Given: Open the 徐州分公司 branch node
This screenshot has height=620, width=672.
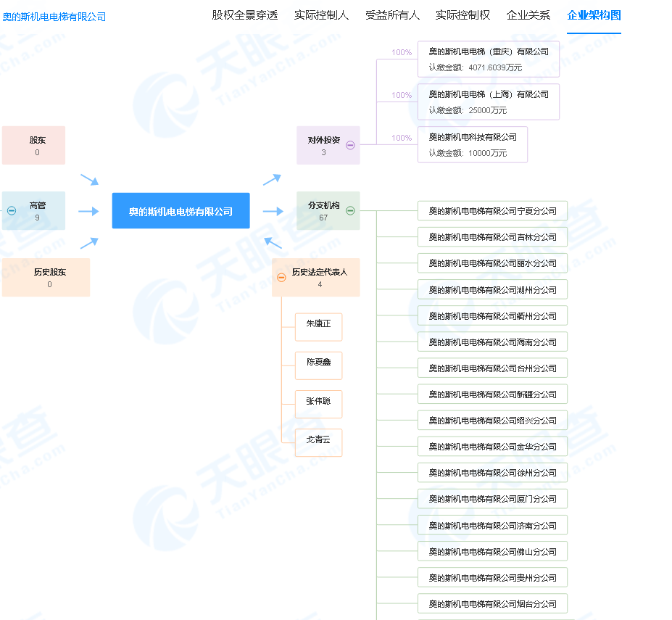Looking at the screenshot, I should coord(492,473).
